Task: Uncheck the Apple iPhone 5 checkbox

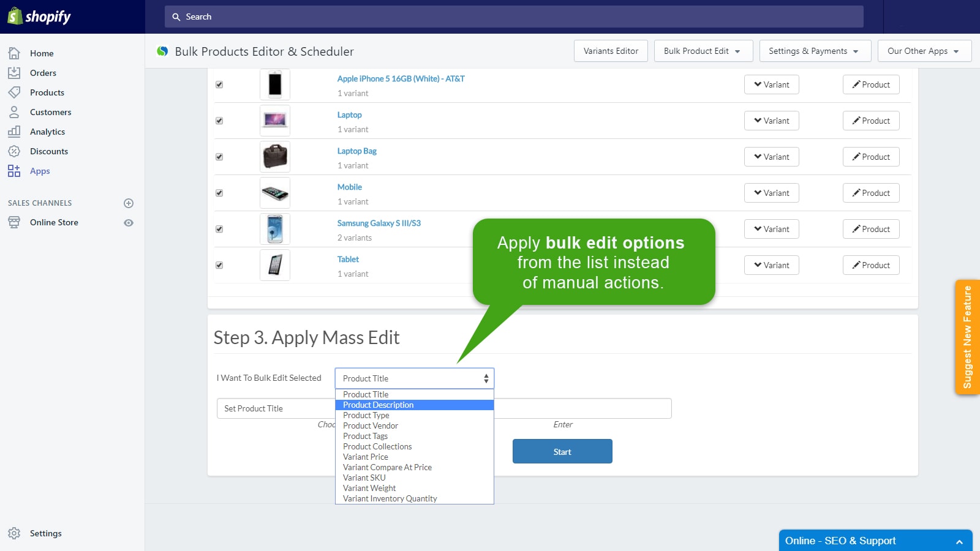Action: point(219,84)
